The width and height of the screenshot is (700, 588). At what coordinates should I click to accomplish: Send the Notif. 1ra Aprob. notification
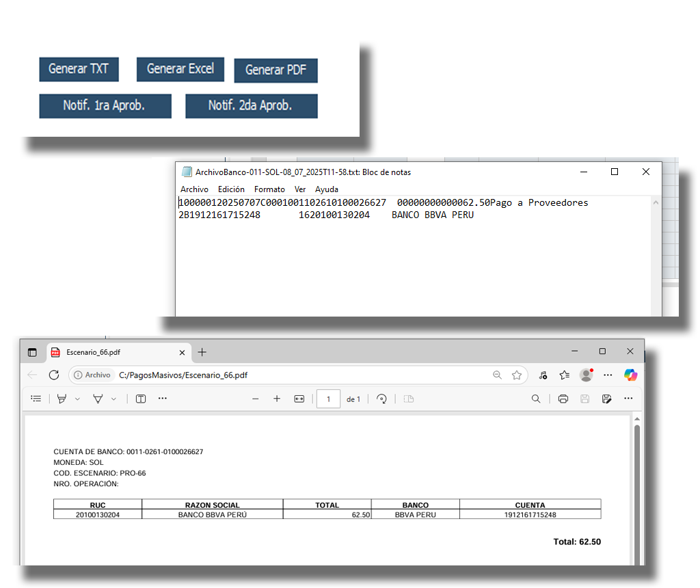click(x=104, y=106)
